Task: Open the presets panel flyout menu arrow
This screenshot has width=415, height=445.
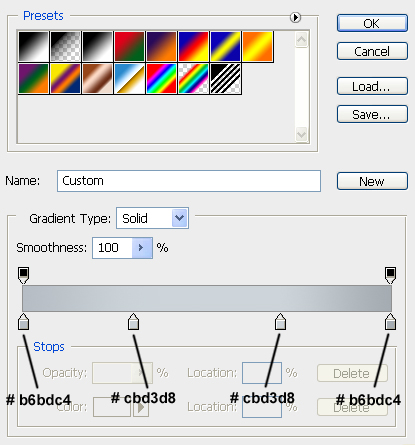Action: (295, 17)
